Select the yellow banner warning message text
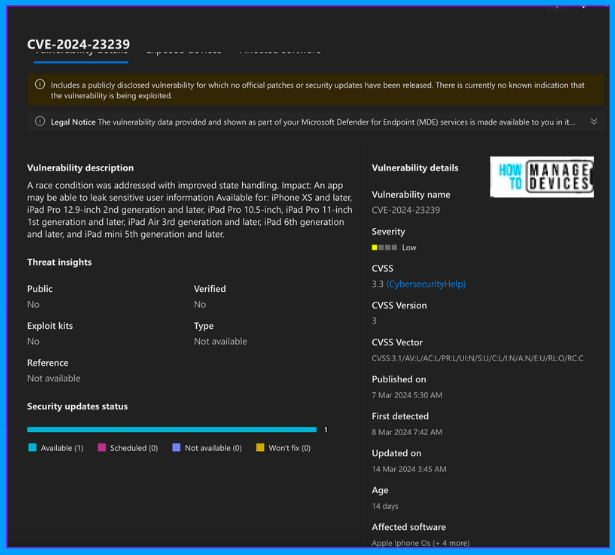 pyautogui.click(x=317, y=90)
